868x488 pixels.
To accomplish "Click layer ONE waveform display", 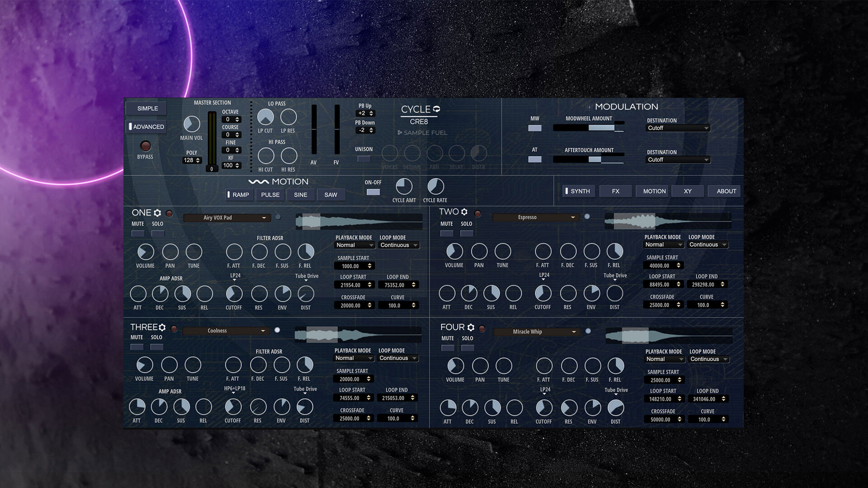I will (359, 221).
